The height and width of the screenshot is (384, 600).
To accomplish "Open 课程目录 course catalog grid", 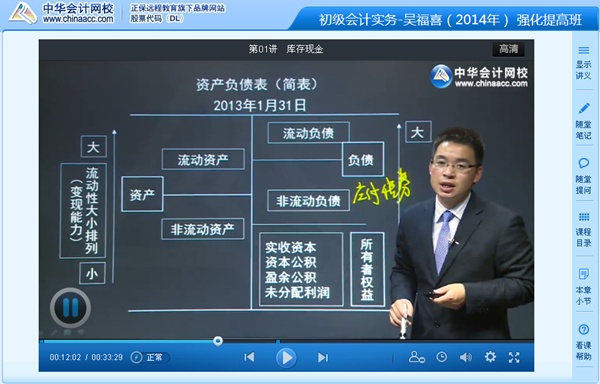I will coord(584,229).
